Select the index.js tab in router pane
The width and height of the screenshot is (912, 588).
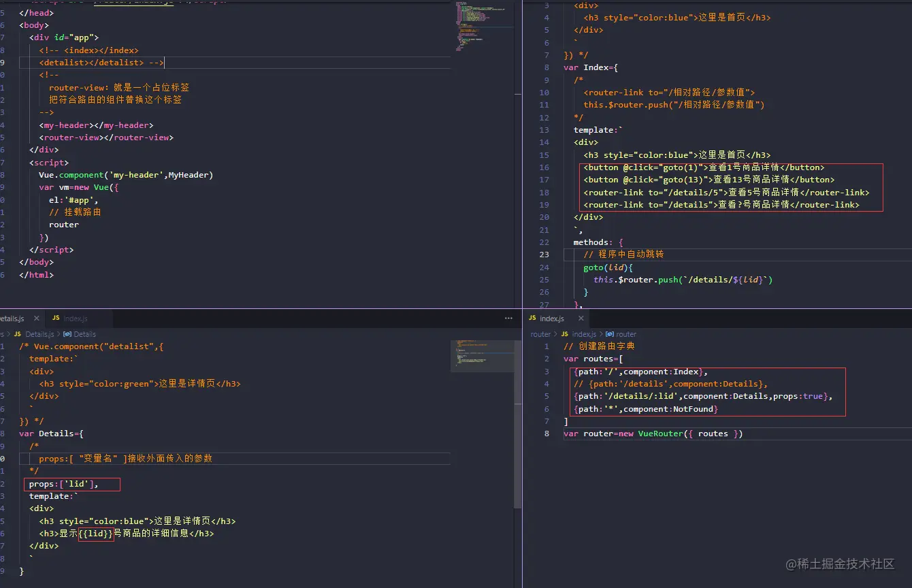pyautogui.click(x=551, y=318)
